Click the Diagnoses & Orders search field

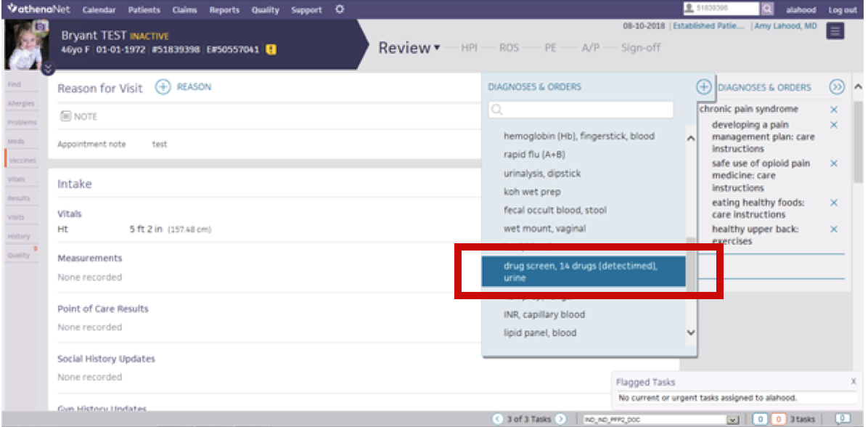(581, 110)
